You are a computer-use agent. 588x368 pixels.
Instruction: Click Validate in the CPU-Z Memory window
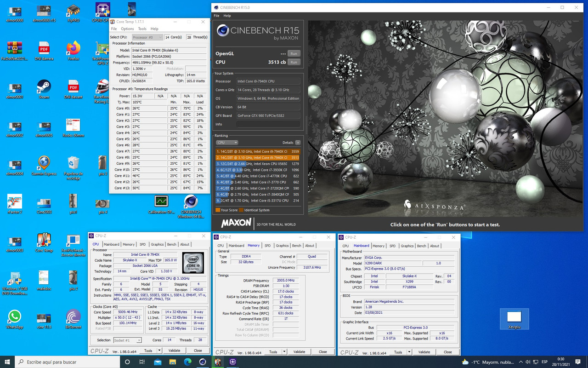(299, 351)
